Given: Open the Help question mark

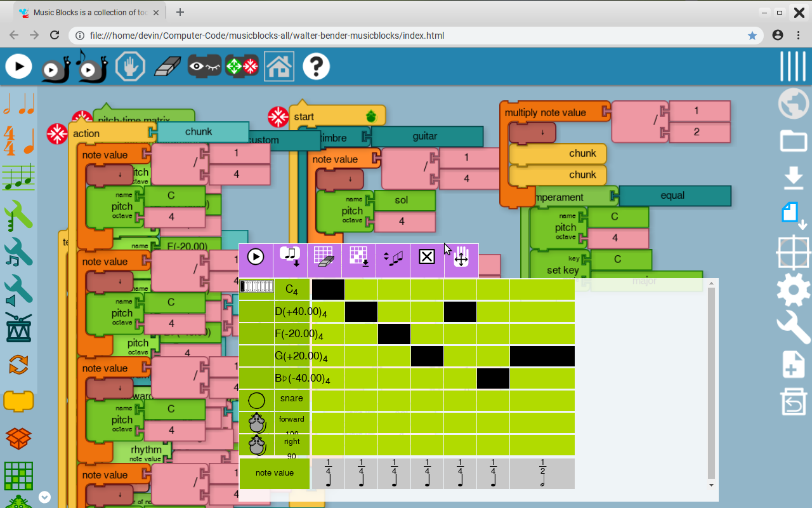Looking at the screenshot, I should [316, 66].
